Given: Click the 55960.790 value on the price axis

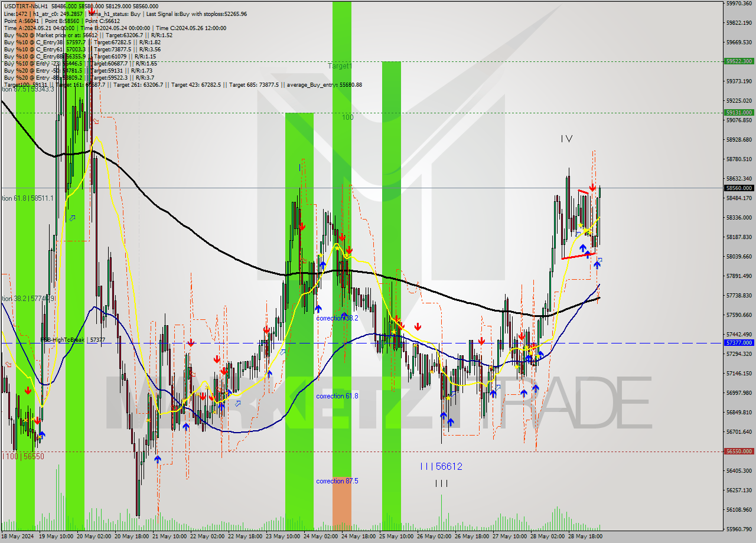Looking at the screenshot, I should [x=739, y=529].
